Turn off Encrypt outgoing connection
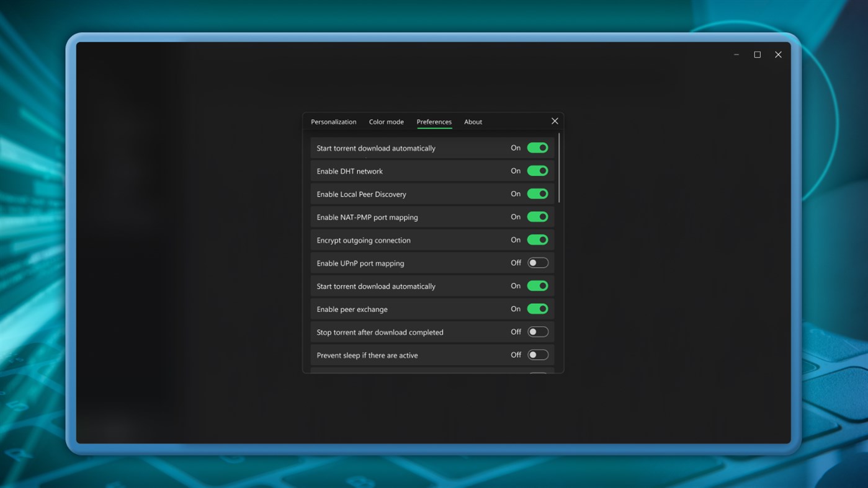Image resolution: width=868 pixels, height=488 pixels. point(537,239)
